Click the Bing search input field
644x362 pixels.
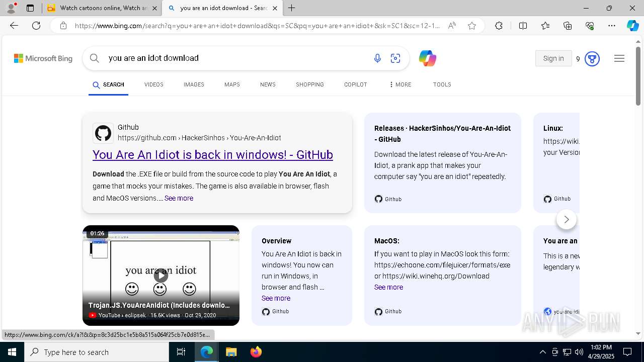click(236, 58)
